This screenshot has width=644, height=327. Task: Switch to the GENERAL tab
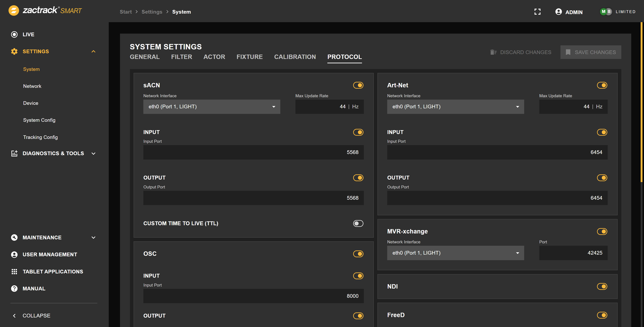[x=145, y=57]
